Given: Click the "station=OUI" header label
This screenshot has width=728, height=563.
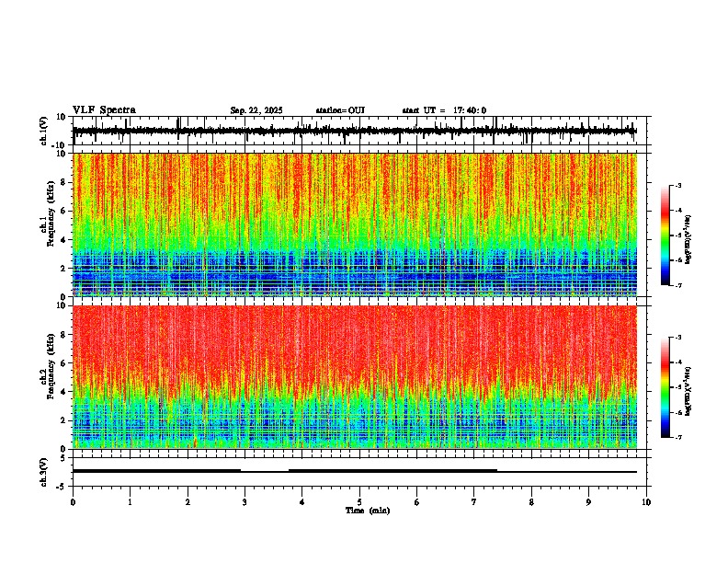Looking at the screenshot, I should (340, 110).
